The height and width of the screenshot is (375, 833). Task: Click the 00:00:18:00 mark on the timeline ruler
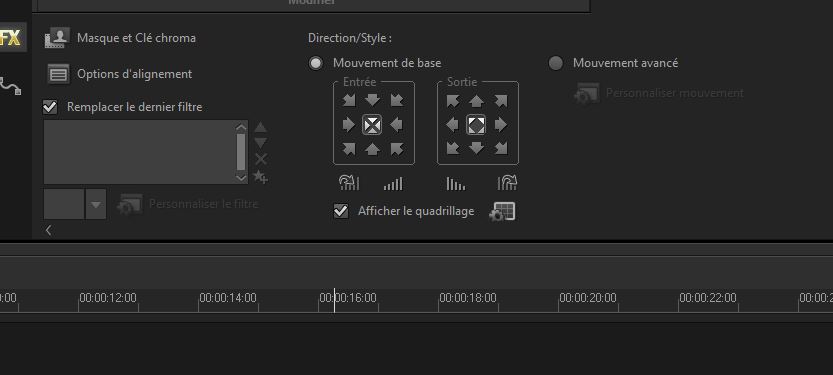(x=468, y=297)
